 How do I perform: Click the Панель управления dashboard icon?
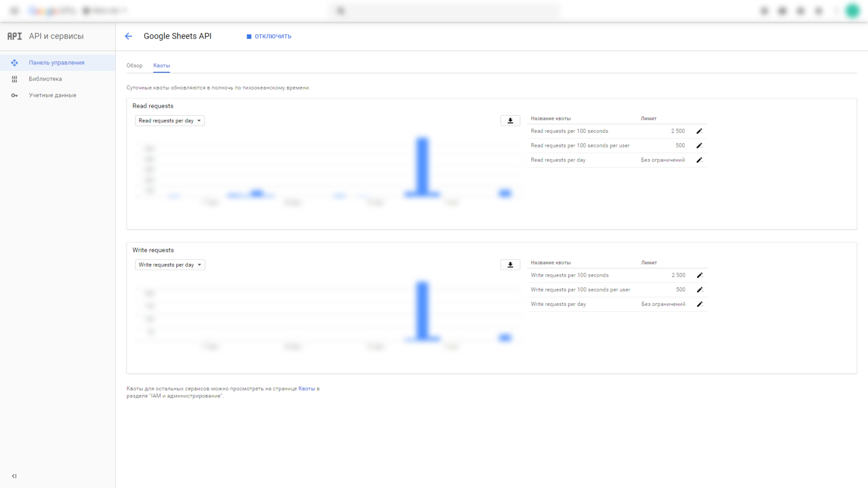point(14,63)
